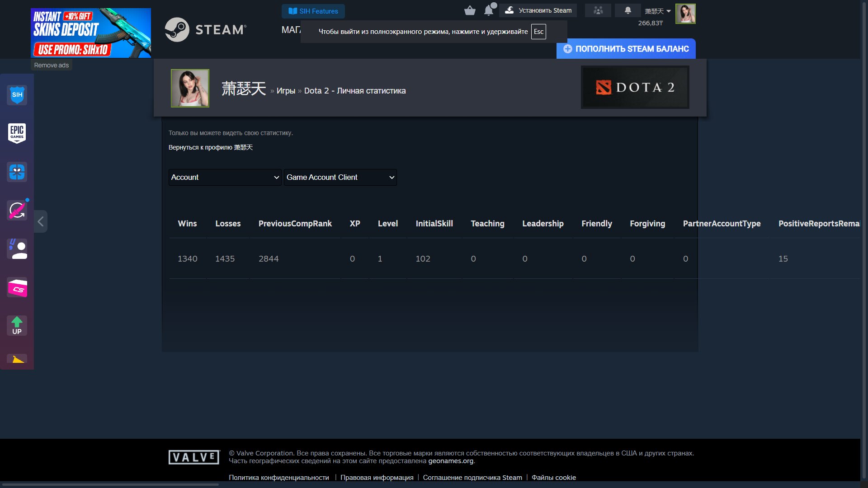Click the green UP arrow icon
Viewport: 868px width, 488px height.
pyautogui.click(x=17, y=325)
